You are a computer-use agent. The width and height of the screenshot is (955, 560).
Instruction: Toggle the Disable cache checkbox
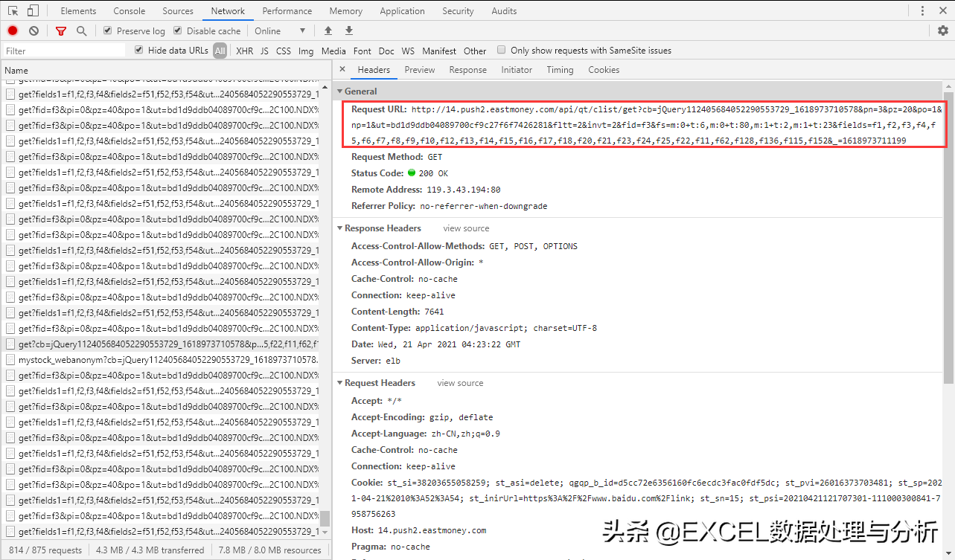click(x=178, y=30)
